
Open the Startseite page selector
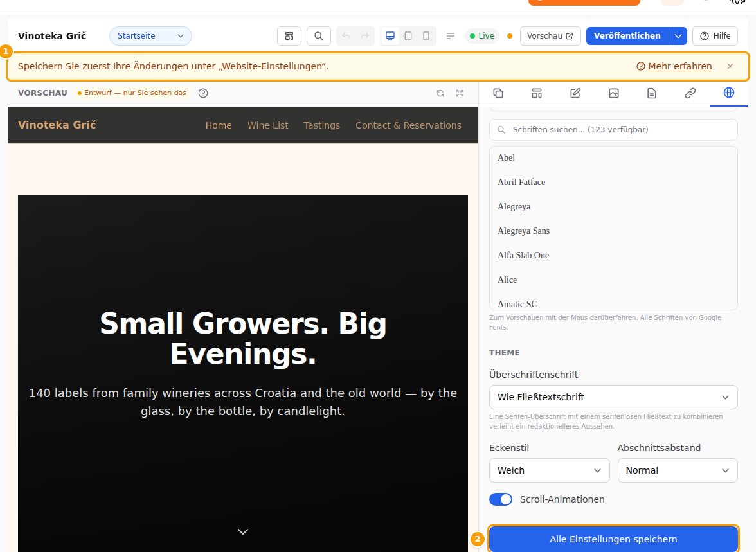tap(150, 36)
